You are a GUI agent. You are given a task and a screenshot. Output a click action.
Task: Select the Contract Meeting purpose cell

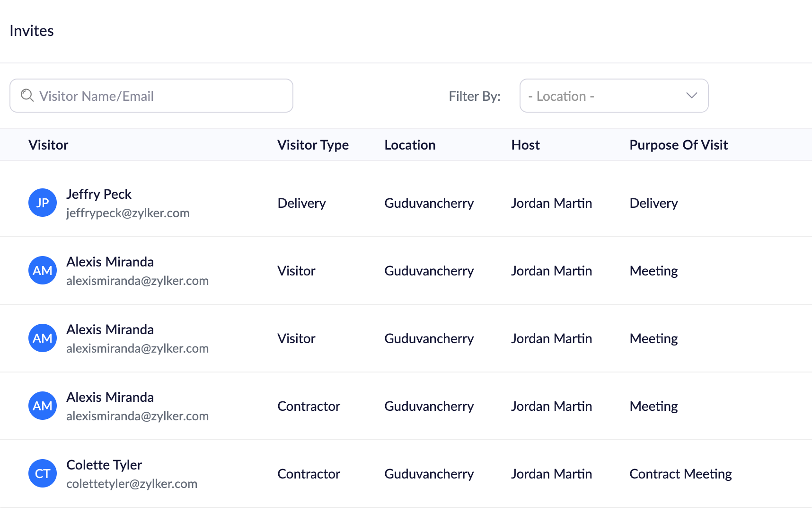point(680,474)
